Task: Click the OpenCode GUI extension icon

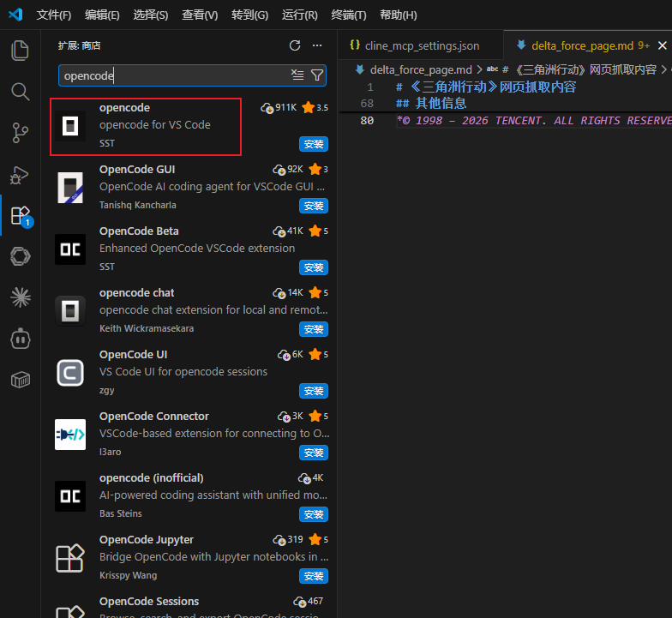Action: point(70,188)
